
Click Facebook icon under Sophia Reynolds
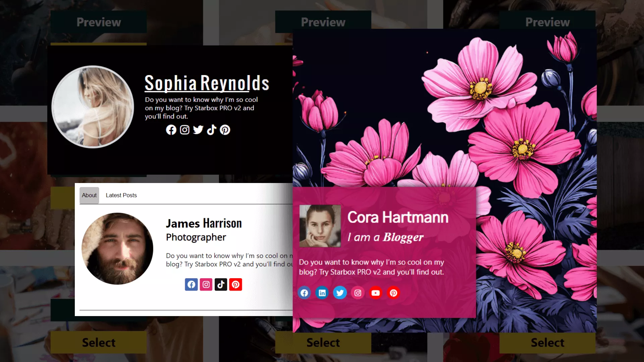coord(171,130)
